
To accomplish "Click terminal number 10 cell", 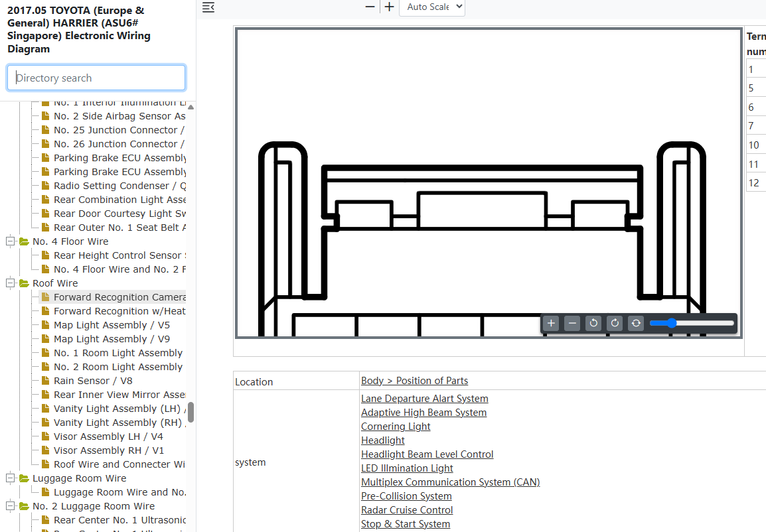I will (756, 145).
